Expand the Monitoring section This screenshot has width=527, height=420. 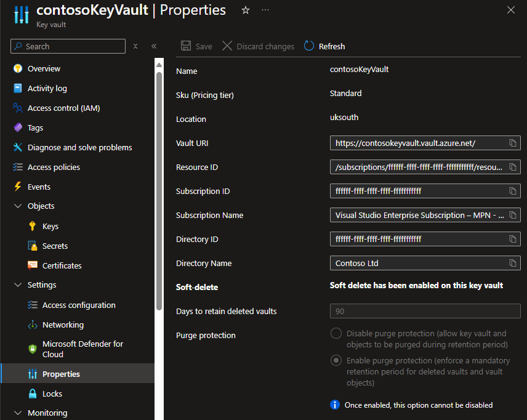coord(17,413)
